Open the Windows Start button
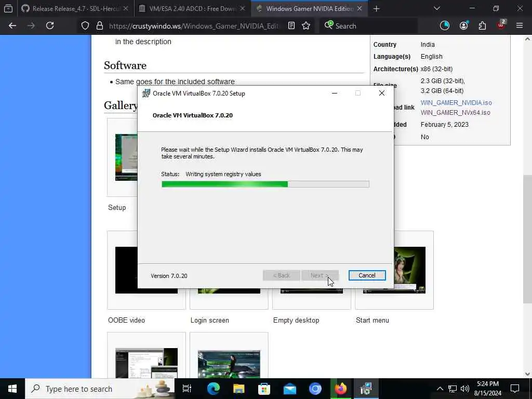532x399 pixels. click(x=12, y=389)
